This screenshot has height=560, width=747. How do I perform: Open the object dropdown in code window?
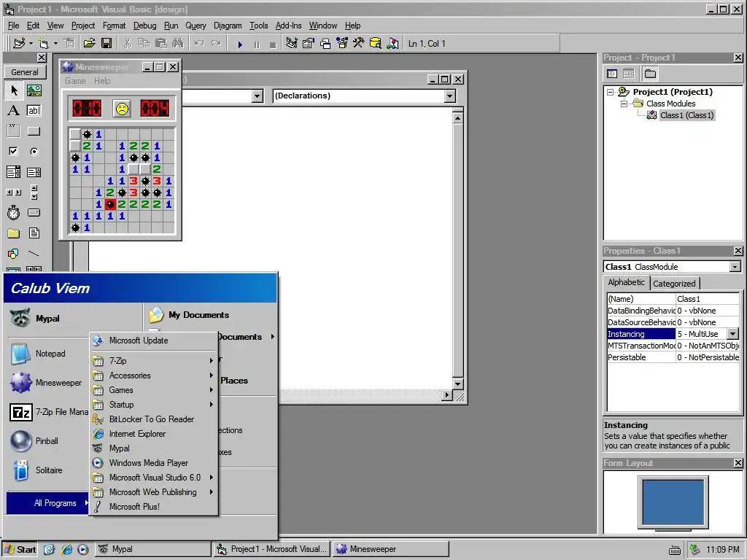258,96
